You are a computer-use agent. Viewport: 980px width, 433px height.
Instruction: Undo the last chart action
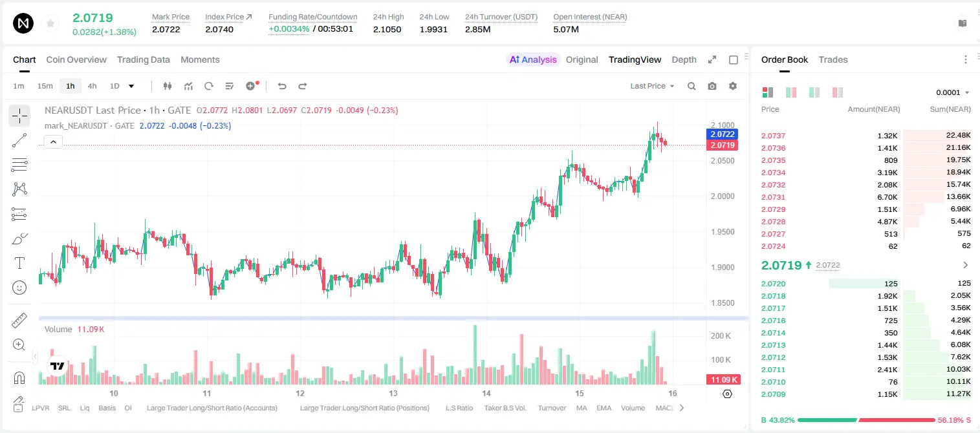pos(282,86)
